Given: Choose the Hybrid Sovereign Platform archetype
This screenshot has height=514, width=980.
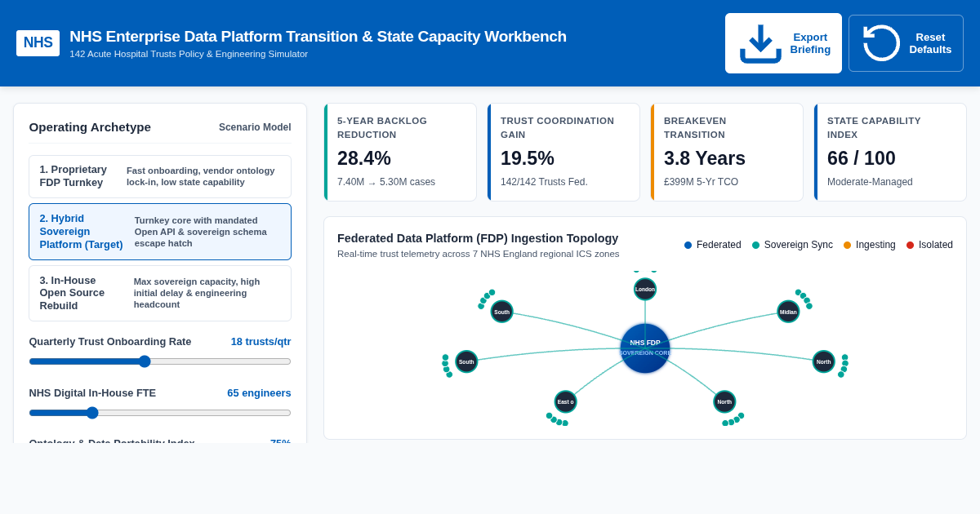Looking at the screenshot, I should click(160, 232).
